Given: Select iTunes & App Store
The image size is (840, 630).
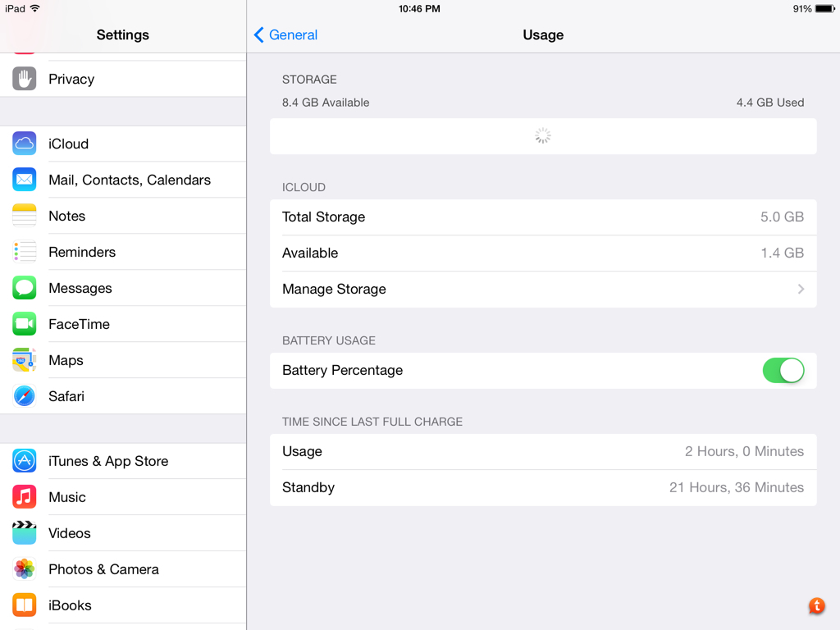Looking at the screenshot, I should [x=123, y=461].
